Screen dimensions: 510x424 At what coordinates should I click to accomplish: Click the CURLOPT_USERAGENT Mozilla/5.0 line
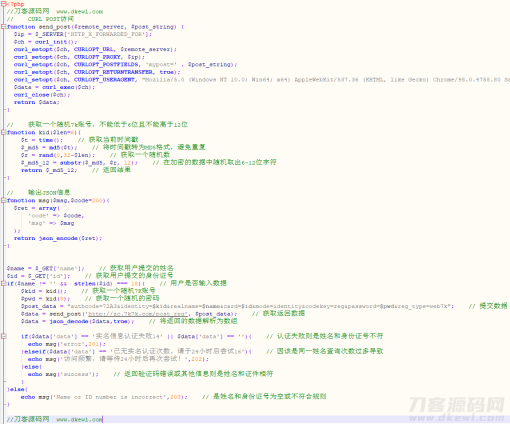(262, 80)
